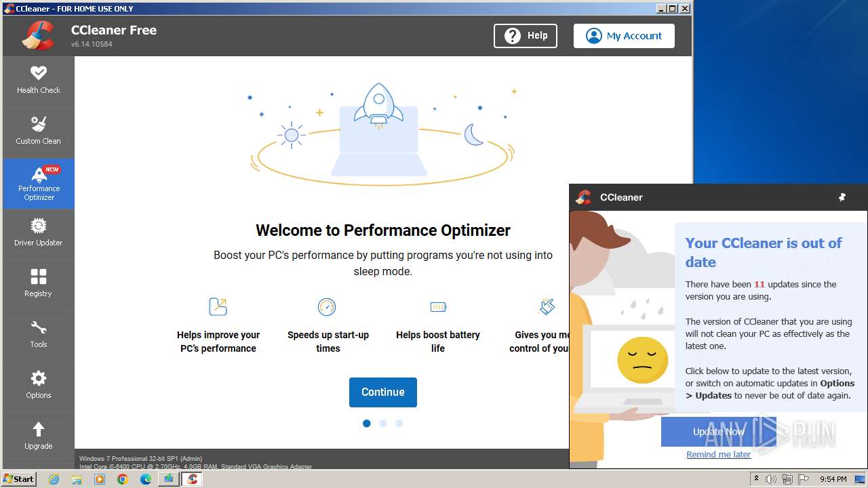Click Update Now in CCleaner popup
This screenshot has height=488, width=868.
[719, 432]
